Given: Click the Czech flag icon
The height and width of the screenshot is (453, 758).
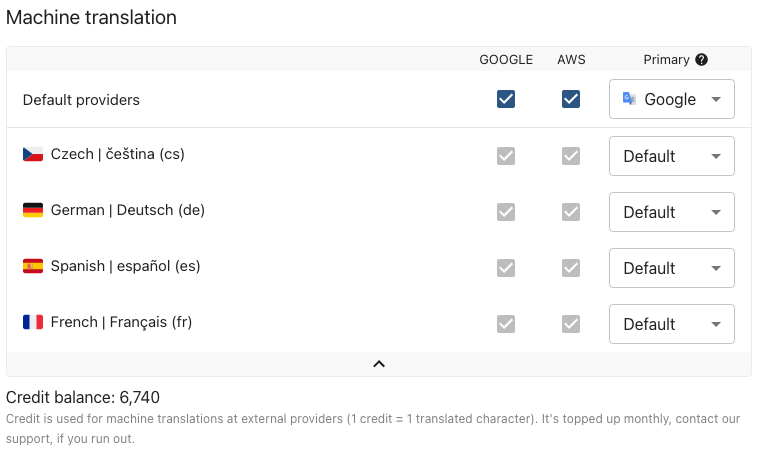Looking at the screenshot, I should pos(33,155).
